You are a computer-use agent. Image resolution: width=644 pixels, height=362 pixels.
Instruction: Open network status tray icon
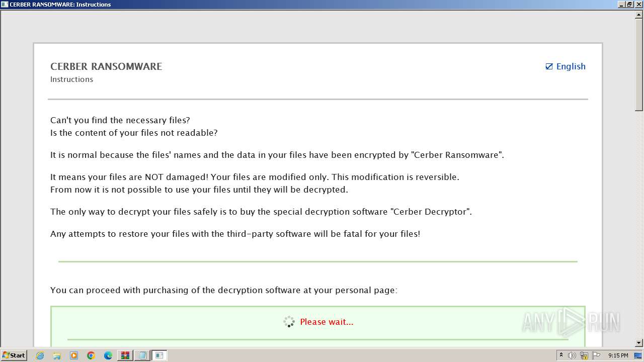[x=584, y=355]
